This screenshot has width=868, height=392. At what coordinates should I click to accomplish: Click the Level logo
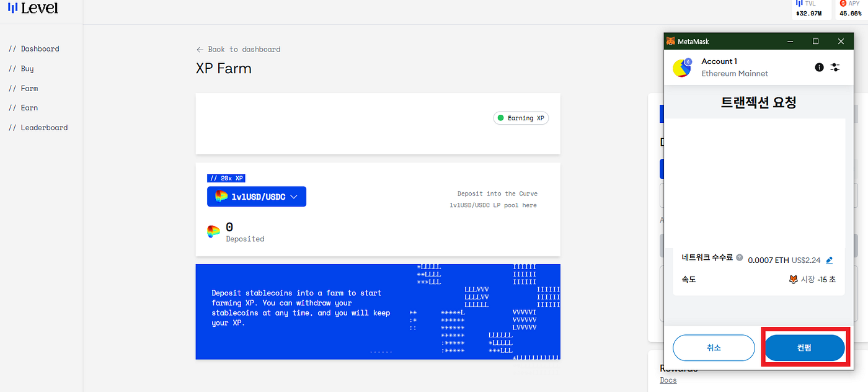click(x=33, y=8)
